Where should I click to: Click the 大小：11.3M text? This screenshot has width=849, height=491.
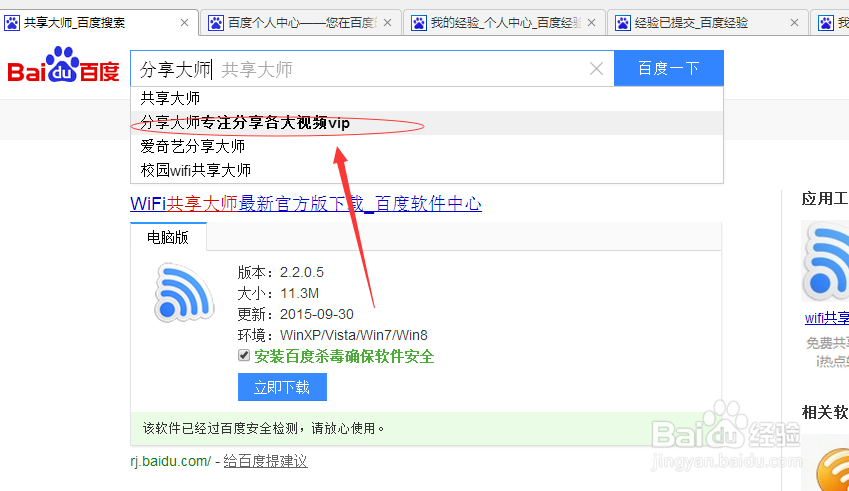[x=278, y=293]
